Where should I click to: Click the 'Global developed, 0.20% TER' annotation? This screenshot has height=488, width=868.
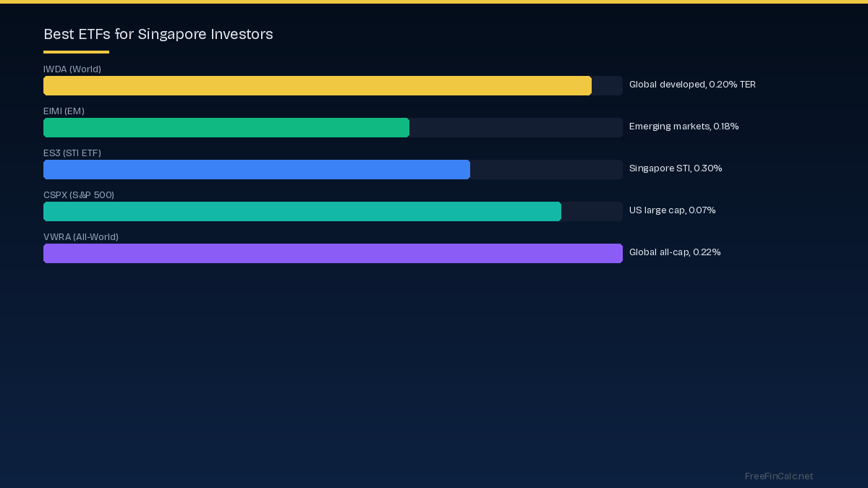pyautogui.click(x=692, y=85)
